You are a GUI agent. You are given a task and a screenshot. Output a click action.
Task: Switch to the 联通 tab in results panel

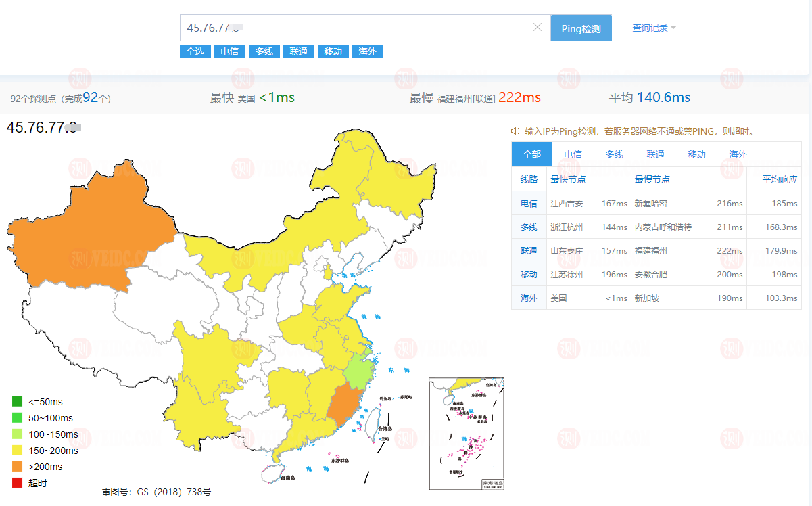[654, 154]
